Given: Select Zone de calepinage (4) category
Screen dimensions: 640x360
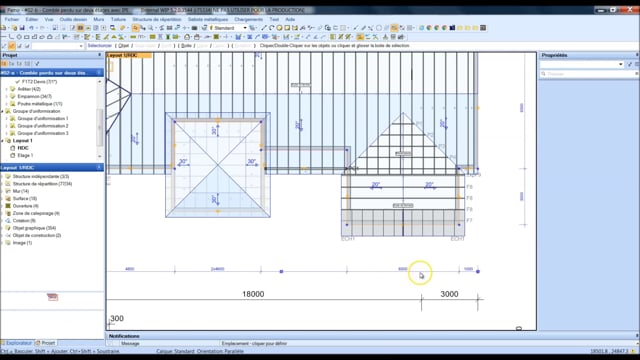Looking at the screenshot, I should [x=36, y=213].
